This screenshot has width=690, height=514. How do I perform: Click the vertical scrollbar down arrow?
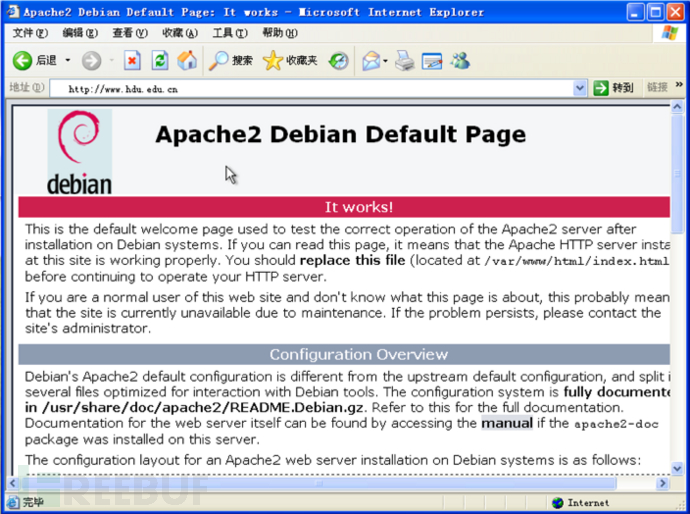677,469
